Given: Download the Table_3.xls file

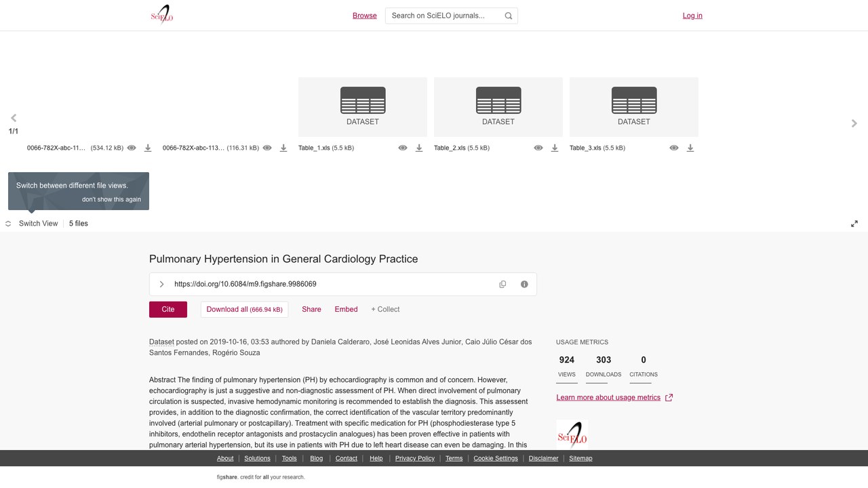Looking at the screenshot, I should click(x=690, y=148).
